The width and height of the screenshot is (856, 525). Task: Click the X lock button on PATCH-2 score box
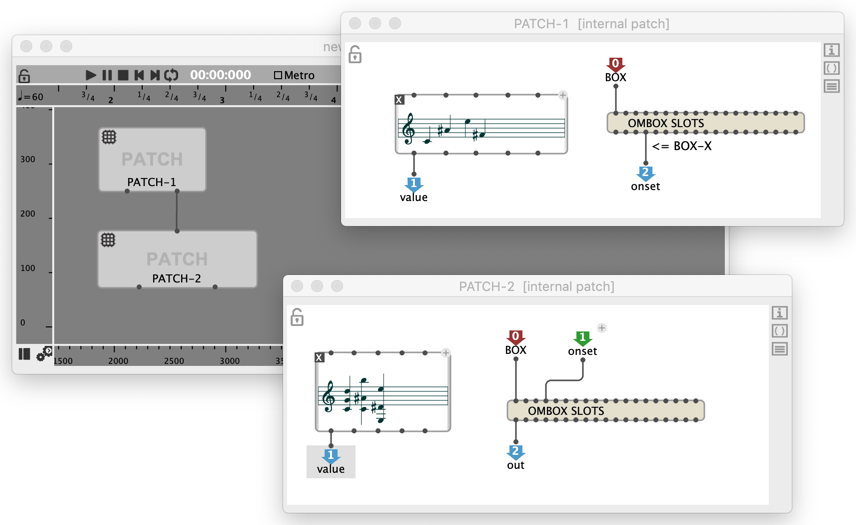319,357
